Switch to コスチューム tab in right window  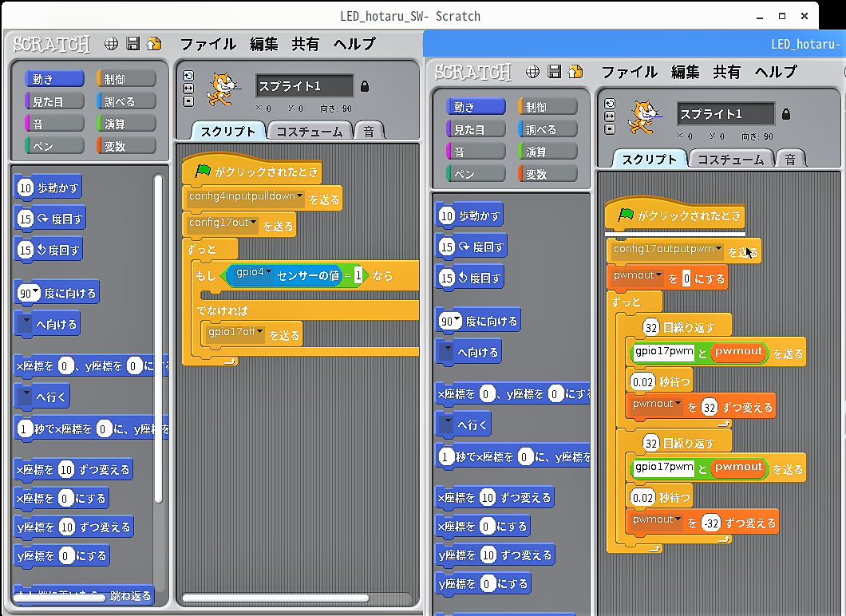[x=730, y=160]
